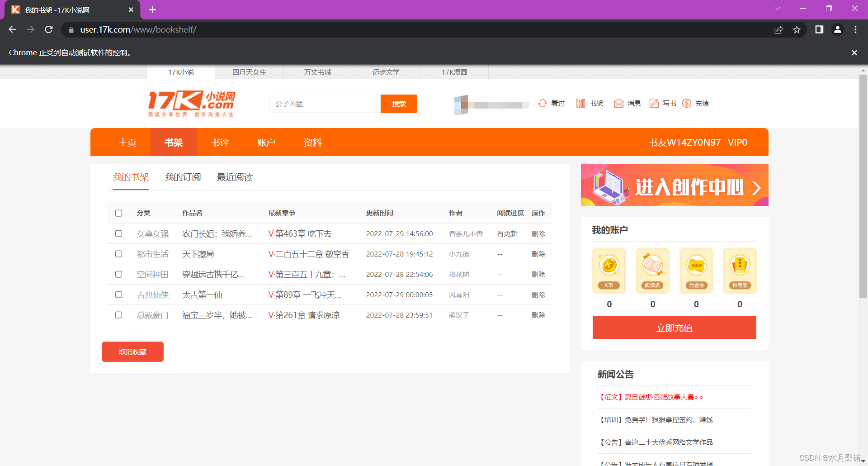The height and width of the screenshot is (466, 868).
Task: Open the Chrome profile icon
Action: pos(838,29)
